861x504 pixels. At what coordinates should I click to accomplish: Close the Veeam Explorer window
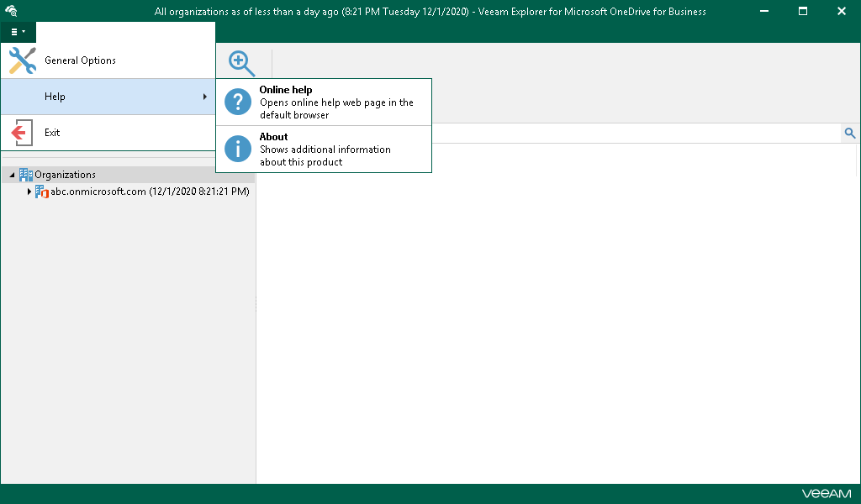point(841,11)
